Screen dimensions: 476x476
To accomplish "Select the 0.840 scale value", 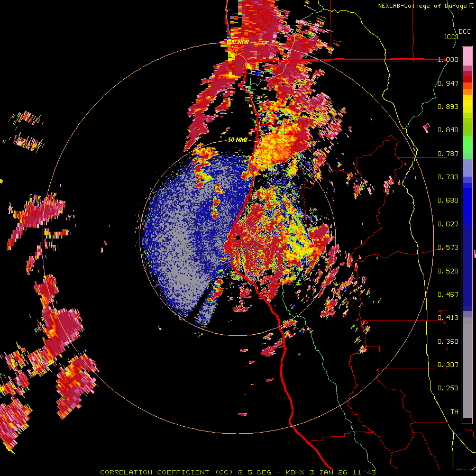I will 448,130.
